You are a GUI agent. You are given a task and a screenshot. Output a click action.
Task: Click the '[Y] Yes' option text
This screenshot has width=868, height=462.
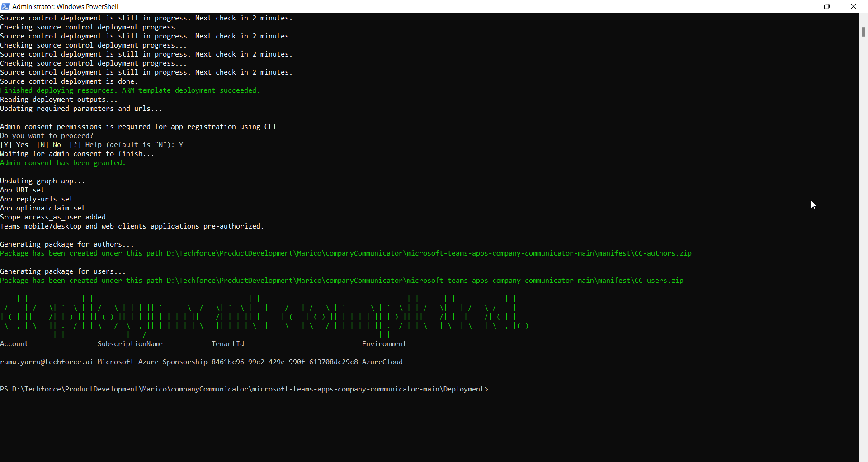click(x=14, y=144)
